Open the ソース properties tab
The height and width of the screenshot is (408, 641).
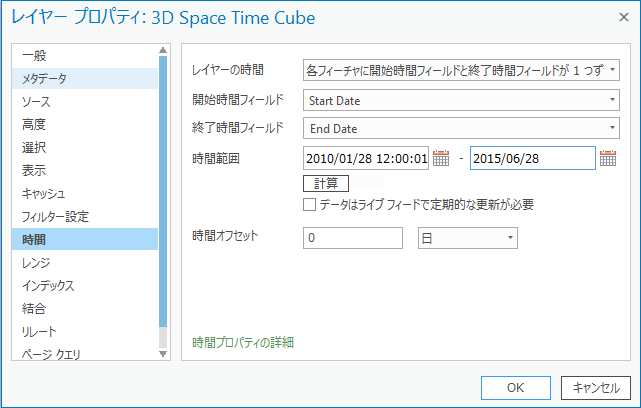click(36, 101)
